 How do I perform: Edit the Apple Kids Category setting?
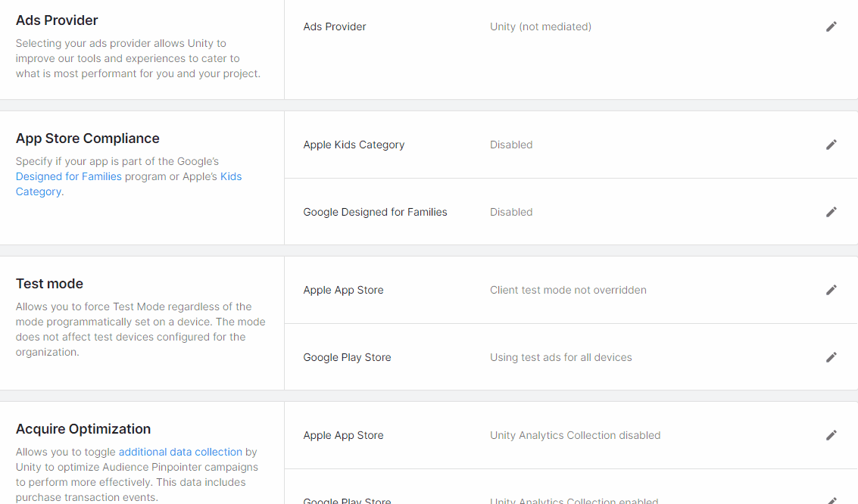tap(831, 145)
